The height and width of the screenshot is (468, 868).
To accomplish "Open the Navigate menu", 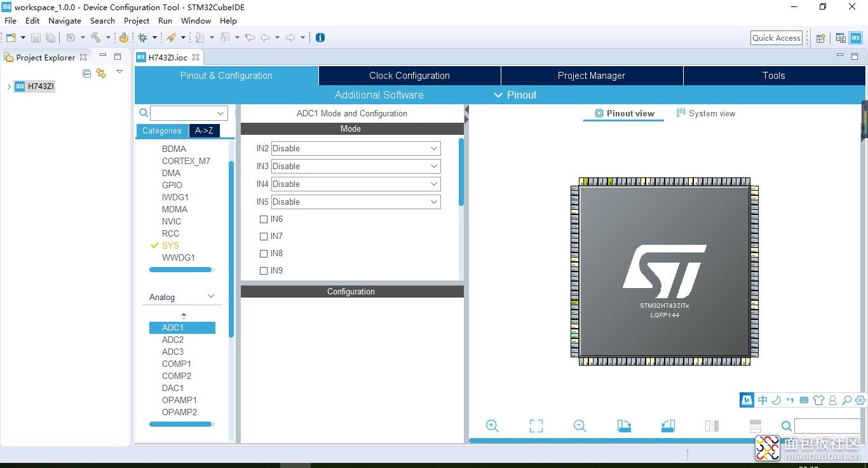I will tap(65, 20).
